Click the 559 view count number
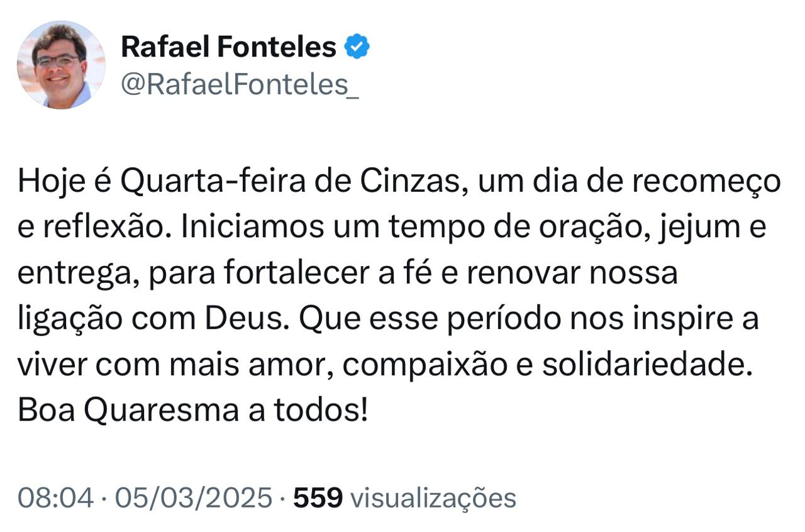 tap(318, 498)
